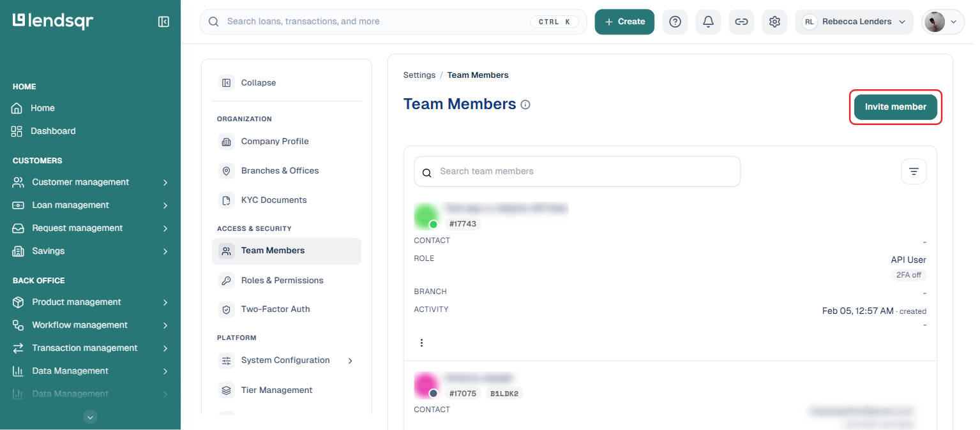Expand Request management submenu
The image size is (980, 430).
pos(165,228)
